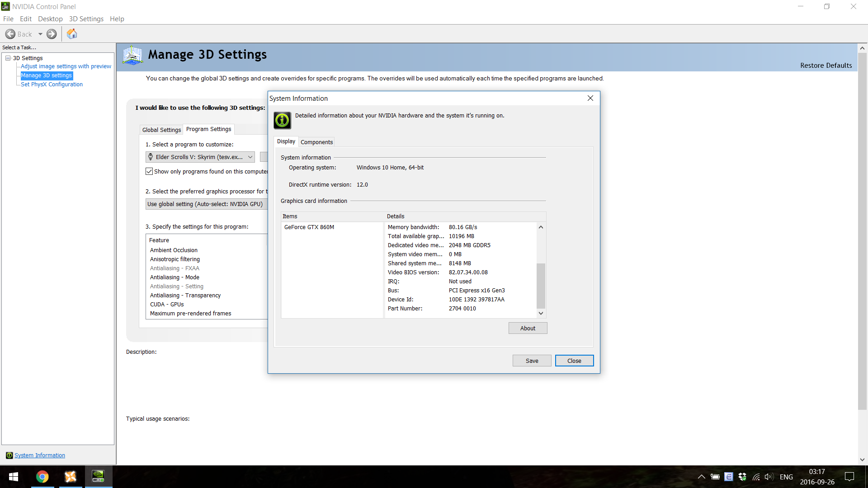Click the green info icon in System Information
The width and height of the screenshot is (868, 488).
(x=283, y=120)
